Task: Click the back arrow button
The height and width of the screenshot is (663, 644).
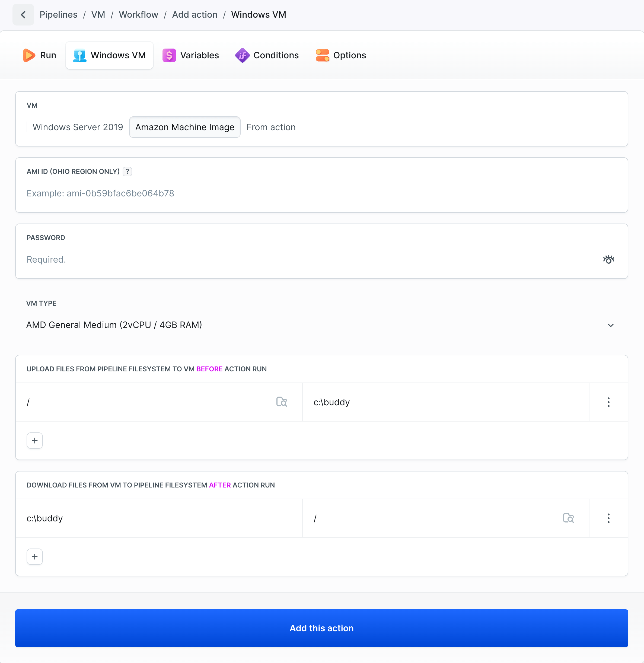Action: 23,15
